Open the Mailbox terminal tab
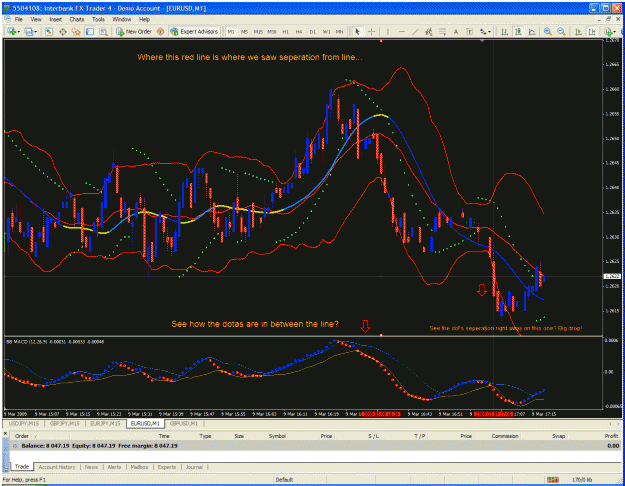 [139, 467]
